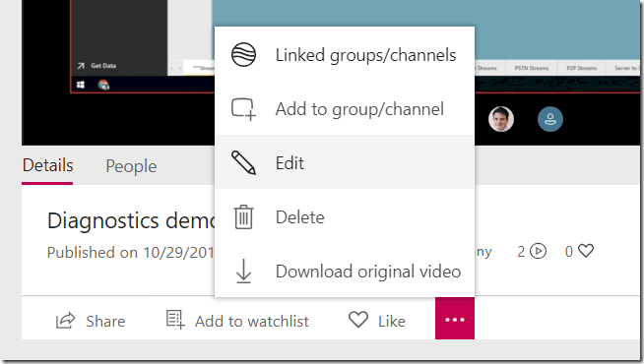Select the PSTN Streams sheet tab

(x=532, y=68)
